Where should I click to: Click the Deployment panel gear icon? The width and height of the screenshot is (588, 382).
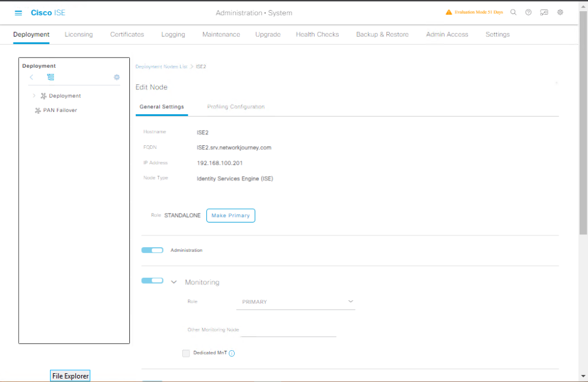116,77
